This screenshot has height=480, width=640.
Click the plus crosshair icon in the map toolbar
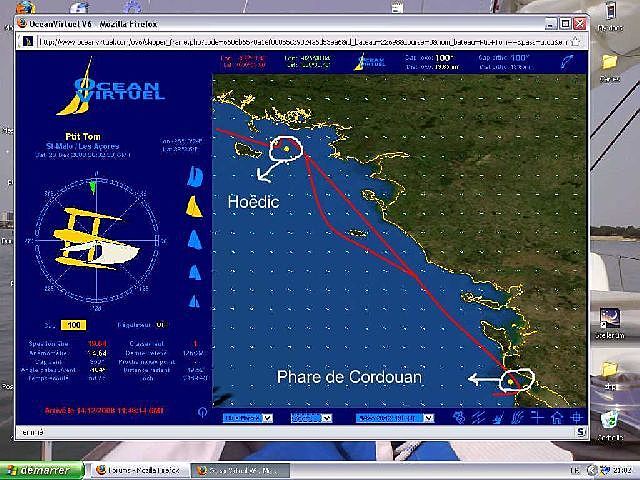(x=537, y=417)
